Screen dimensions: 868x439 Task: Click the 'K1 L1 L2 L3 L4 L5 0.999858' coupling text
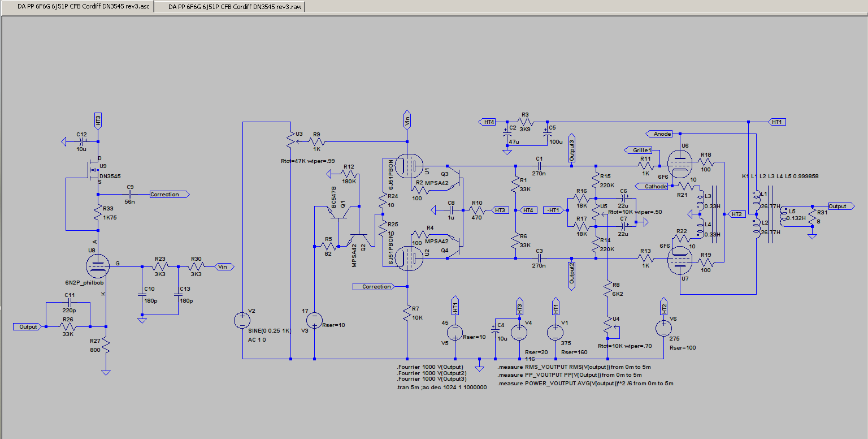tap(780, 176)
